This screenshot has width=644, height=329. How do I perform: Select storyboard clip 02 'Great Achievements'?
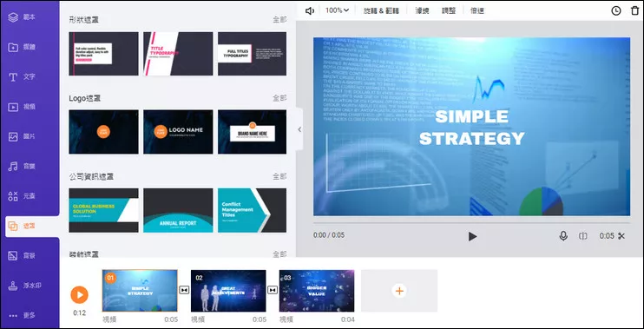tap(228, 291)
